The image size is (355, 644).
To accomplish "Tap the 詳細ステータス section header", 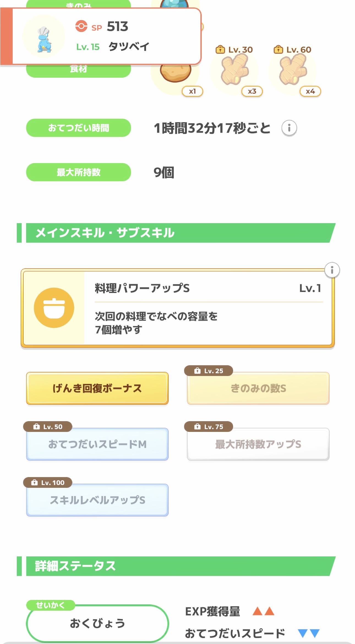I will [x=176, y=566].
